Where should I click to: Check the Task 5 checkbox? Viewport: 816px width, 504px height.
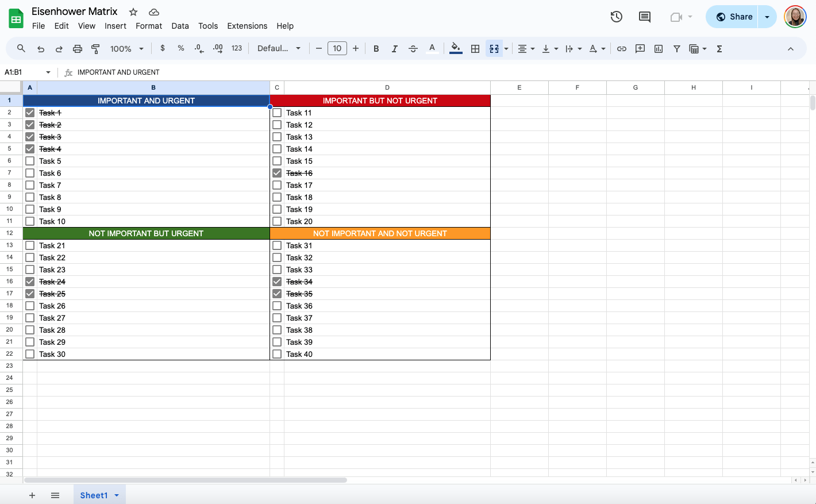tap(30, 161)
